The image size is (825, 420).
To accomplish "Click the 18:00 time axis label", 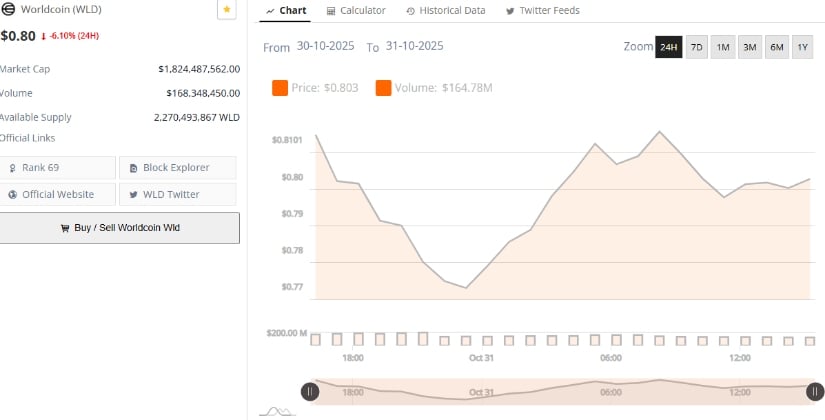I will 353,358.
